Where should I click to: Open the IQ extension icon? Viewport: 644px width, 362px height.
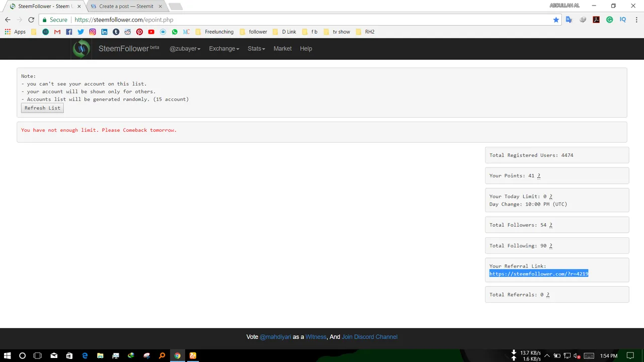tap(623, 20)
